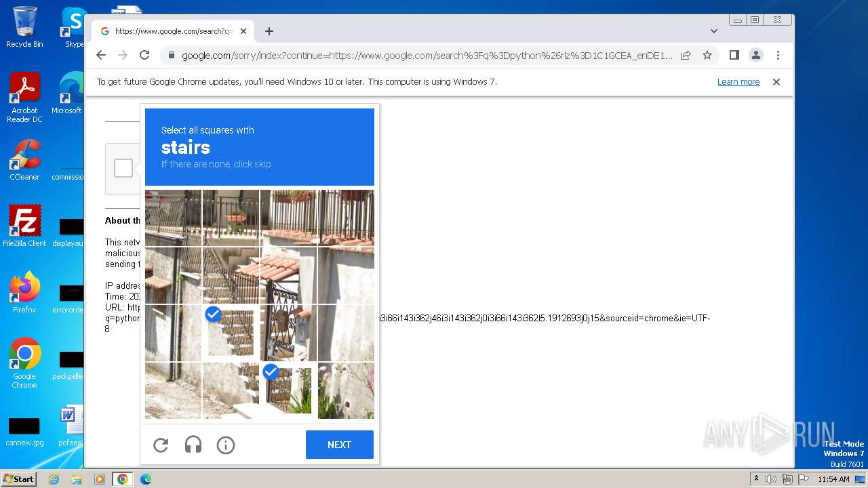
Task: Select the flowers tile at the bottom right
Action: (346, 390)
